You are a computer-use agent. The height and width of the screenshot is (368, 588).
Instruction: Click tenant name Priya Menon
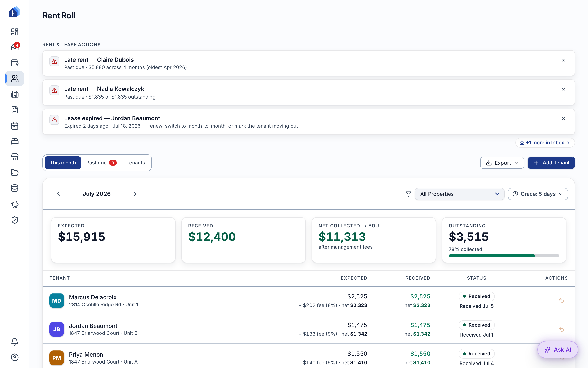click(86, 354)
